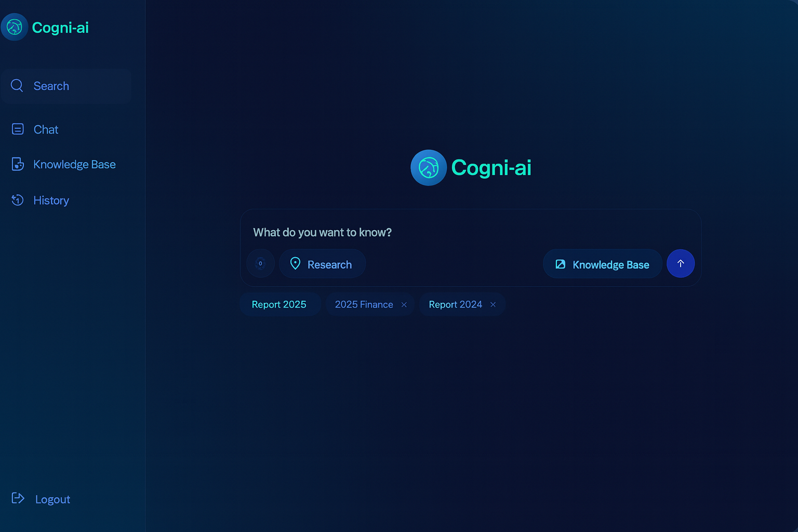The height and width of the screenshot is (532, 798).
Task: Select the Report 2025 chip
Action: 279,304
